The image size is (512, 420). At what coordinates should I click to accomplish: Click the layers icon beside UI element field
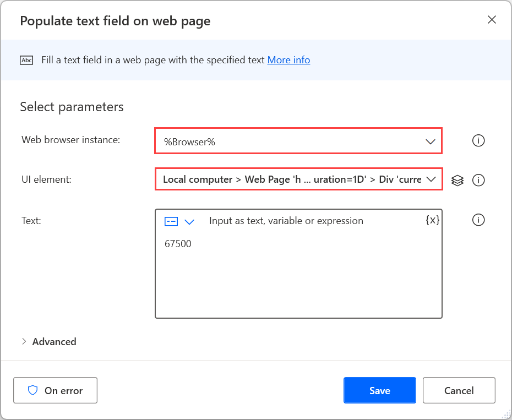457,180
